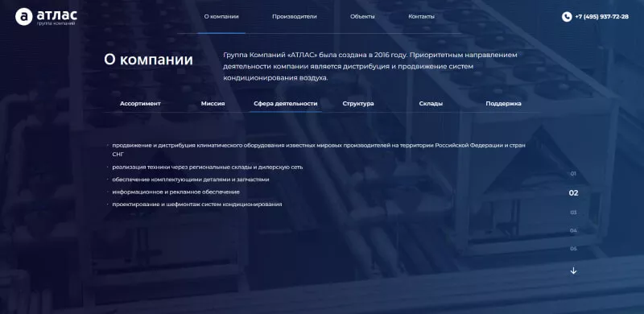This screenshot has height=314, width=644.
Task: Switch to the Миссия tab
Action: [213, 104]
